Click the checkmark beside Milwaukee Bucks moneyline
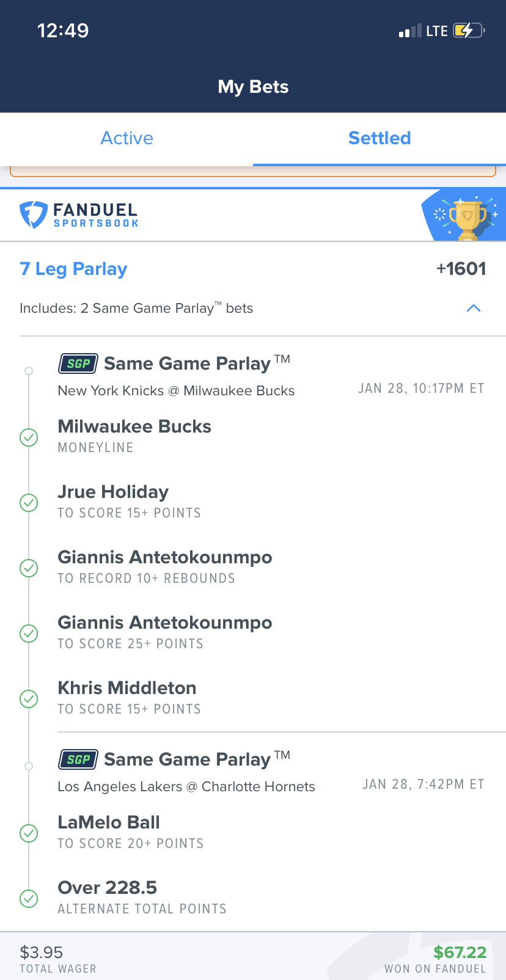 (x=28, y=437)
